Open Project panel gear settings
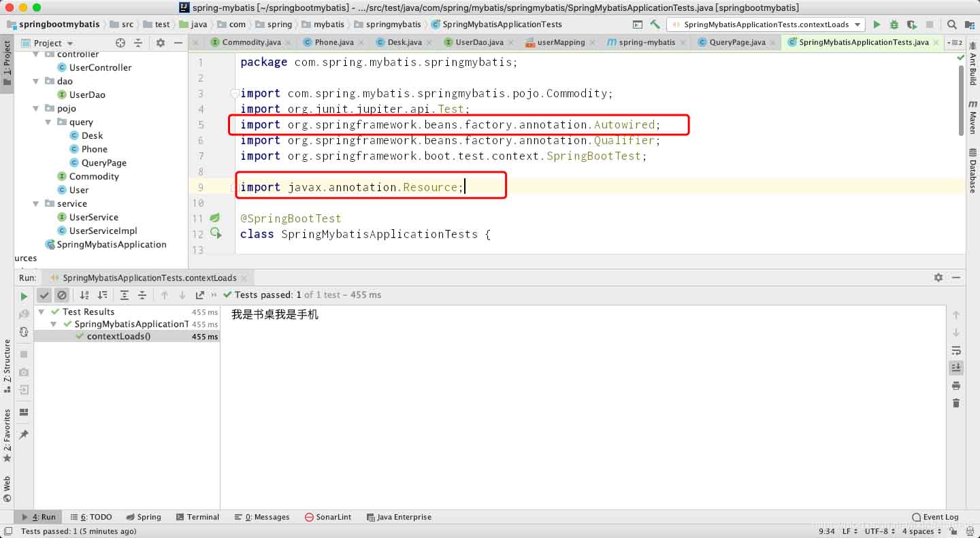The height and width of the screenshot is (538, 980). click(161, 42)
